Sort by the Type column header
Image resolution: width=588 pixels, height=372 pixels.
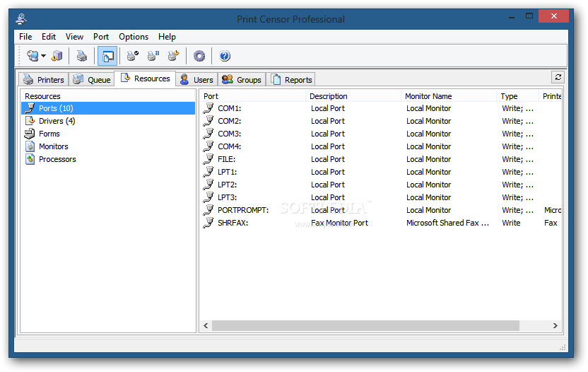pos(517,96)
